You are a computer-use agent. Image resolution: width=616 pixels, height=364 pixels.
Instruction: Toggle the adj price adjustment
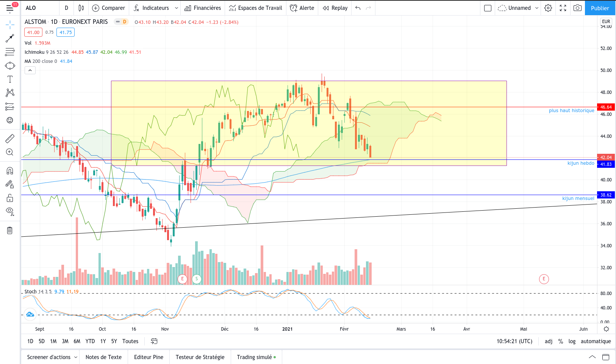pyautogui.click(x=549, y=341)
